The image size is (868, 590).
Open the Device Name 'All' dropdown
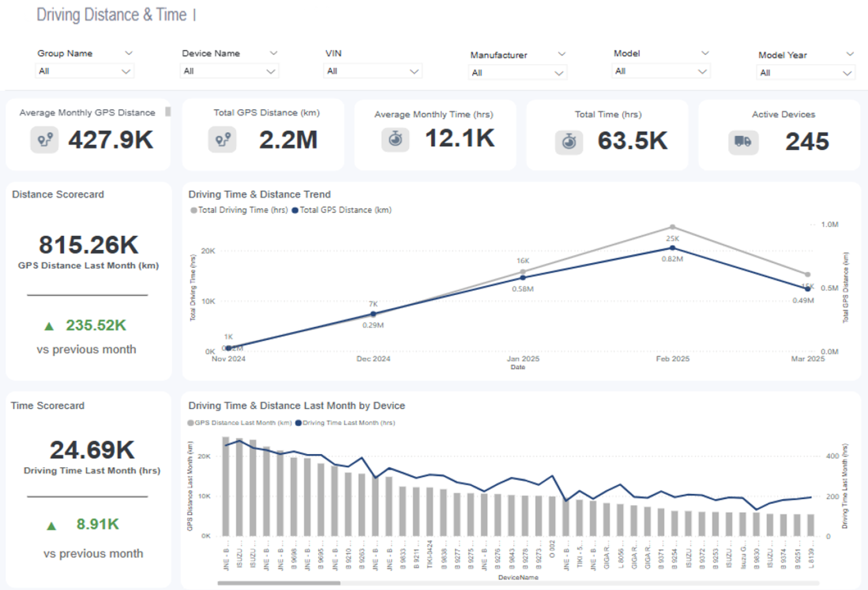229,71
